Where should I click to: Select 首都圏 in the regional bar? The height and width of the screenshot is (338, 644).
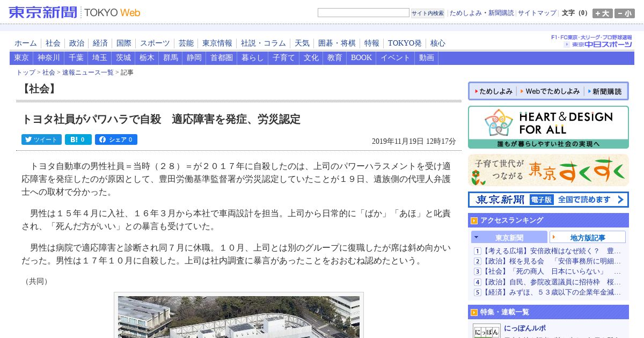[222, 58]
